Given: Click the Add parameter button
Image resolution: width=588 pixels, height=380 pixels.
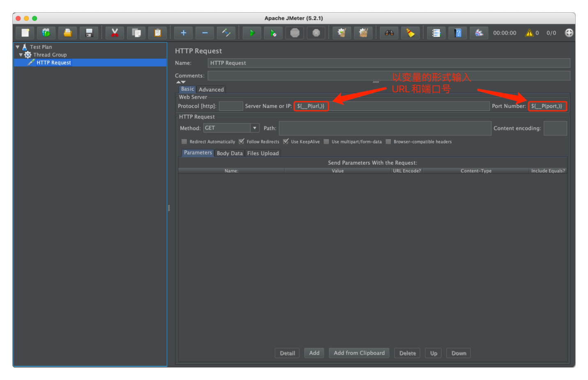Looking at the screenshot, I should (x=314, y=353).
